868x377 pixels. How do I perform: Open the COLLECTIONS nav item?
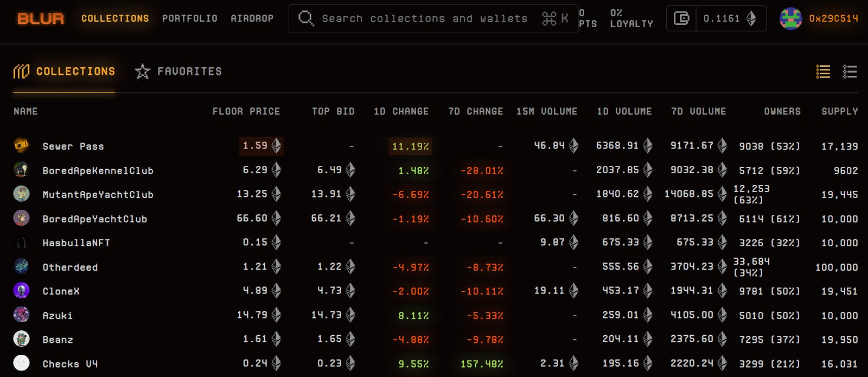click(115, 18)
